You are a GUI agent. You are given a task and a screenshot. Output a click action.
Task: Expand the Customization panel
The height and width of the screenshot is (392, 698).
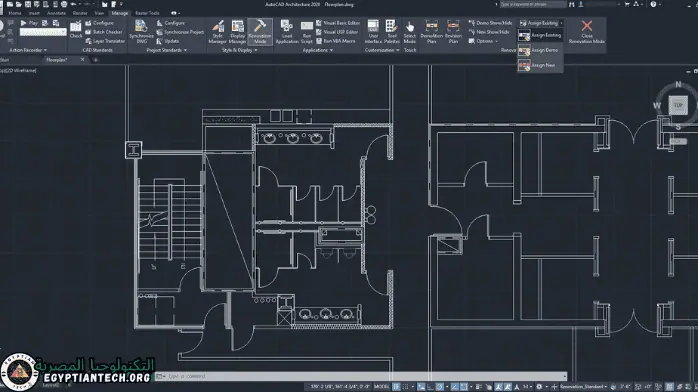click(382, 50)
